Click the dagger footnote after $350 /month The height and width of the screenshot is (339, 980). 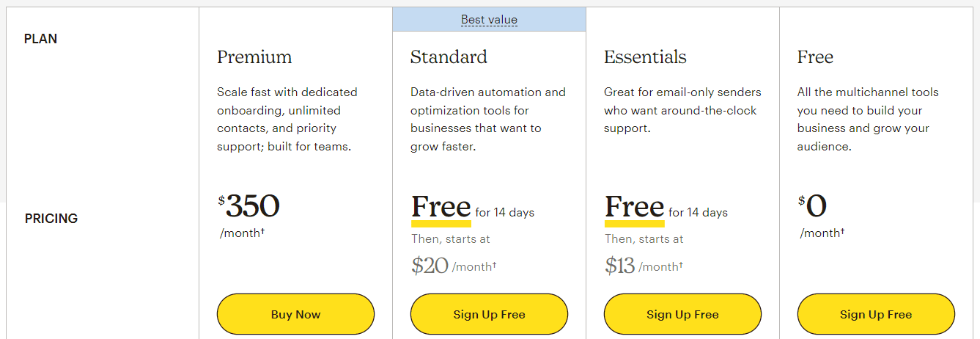pyautogui.click(x=262, y=231)
